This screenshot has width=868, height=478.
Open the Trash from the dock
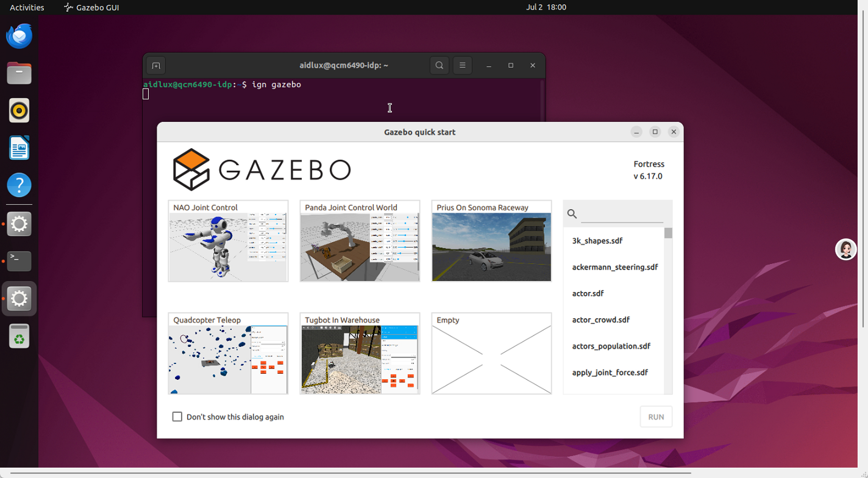click(19, 336)
